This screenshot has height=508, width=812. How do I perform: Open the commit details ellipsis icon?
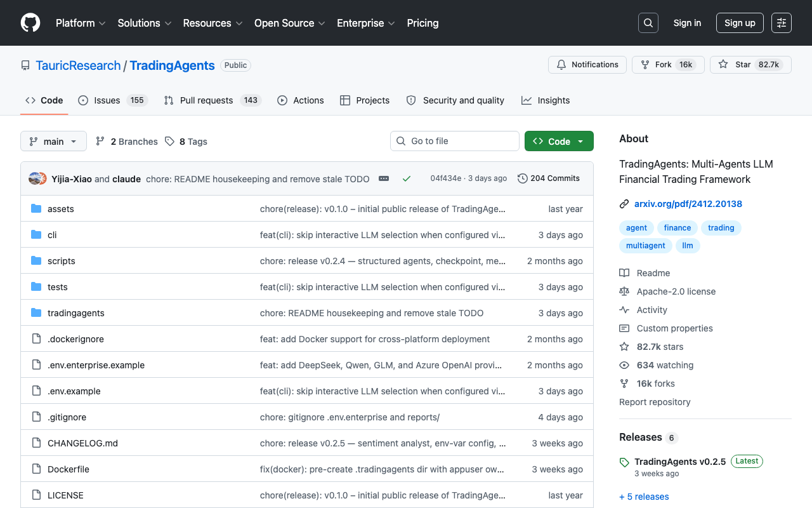[384, 178]
